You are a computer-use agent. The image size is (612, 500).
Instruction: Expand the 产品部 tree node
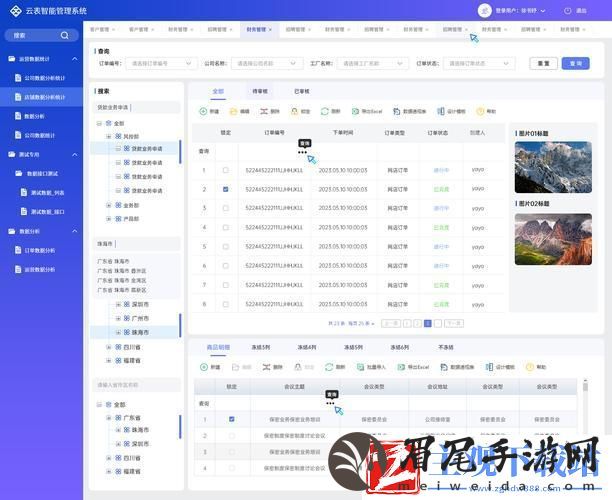[109, 219]
